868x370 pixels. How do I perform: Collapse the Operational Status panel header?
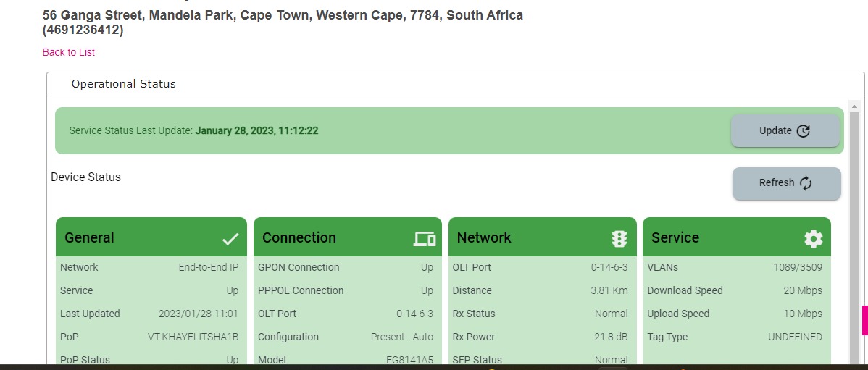tap(123, 84)
